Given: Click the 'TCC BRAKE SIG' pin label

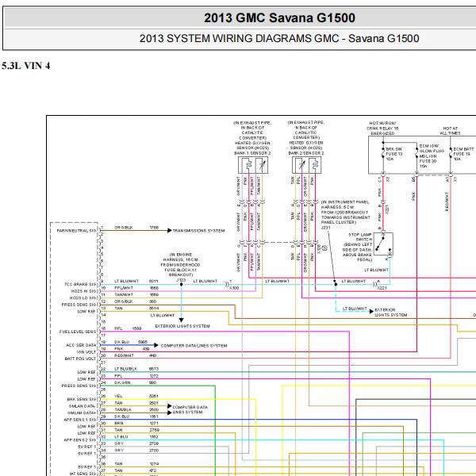Looking at the screenshot, I should (x=80, y=285).
